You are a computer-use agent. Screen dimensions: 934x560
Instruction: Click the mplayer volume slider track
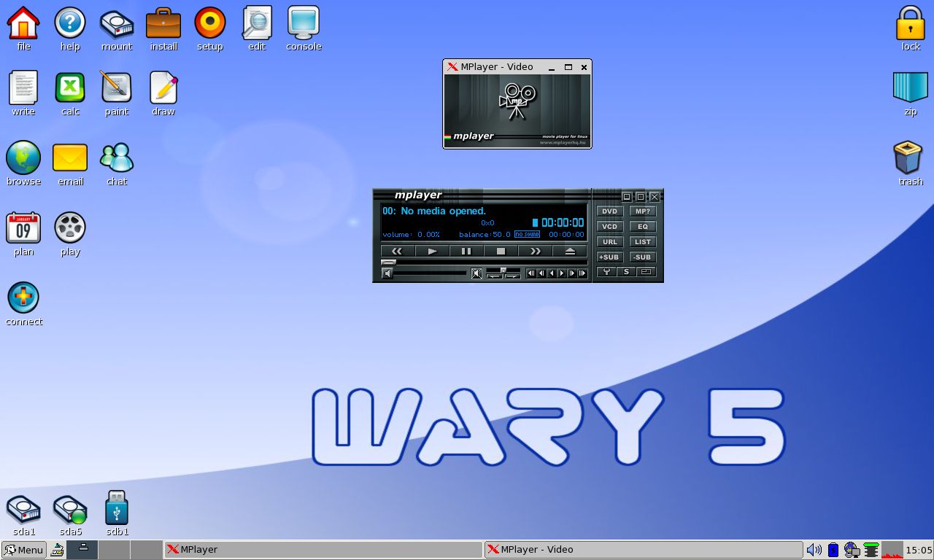coord(431,273)
